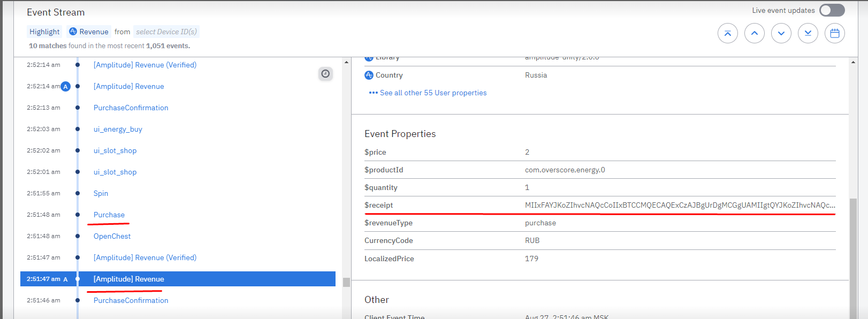Click timeline dot beside Spin event
The image size is (868, 319).
coord(78,193)
